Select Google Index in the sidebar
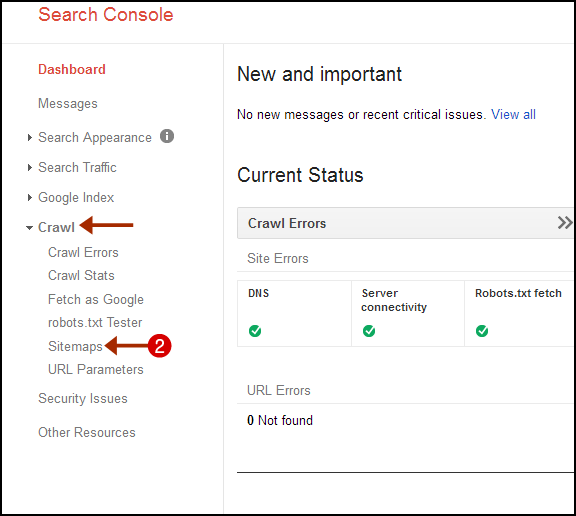The width and height of the screenshot is (576, 516). 76,198
